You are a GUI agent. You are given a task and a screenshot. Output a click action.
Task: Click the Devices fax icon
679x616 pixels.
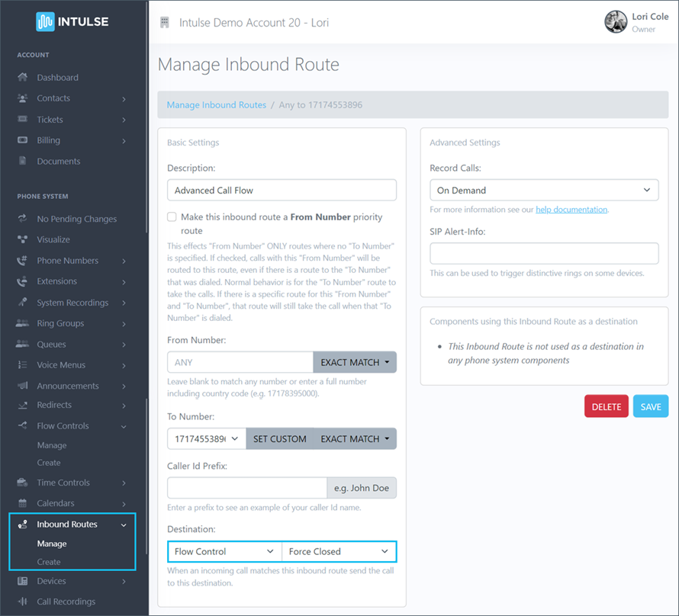[x=23, y=581]
